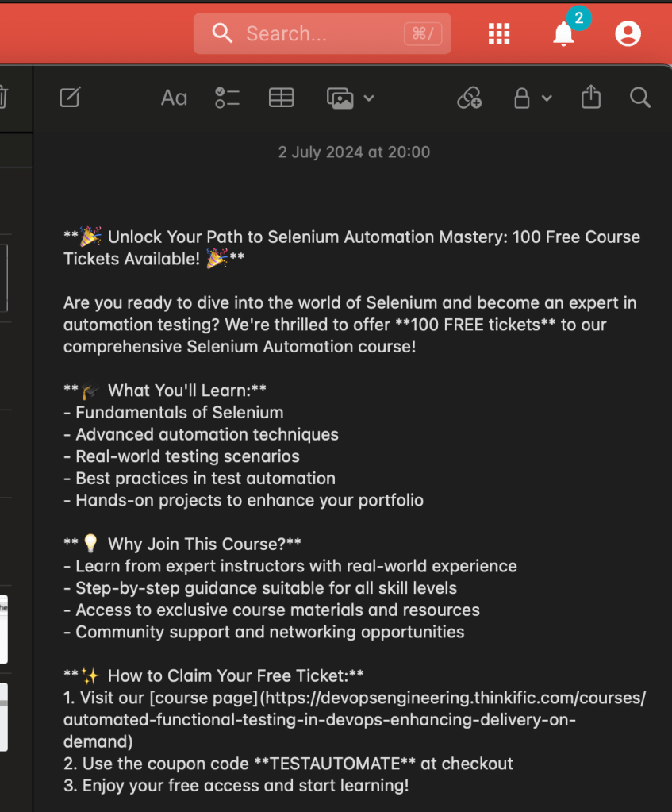The height and width of the screenshot is (812, 672).
Task: Click the note date 2 July 2024
Action: point(354,152)
